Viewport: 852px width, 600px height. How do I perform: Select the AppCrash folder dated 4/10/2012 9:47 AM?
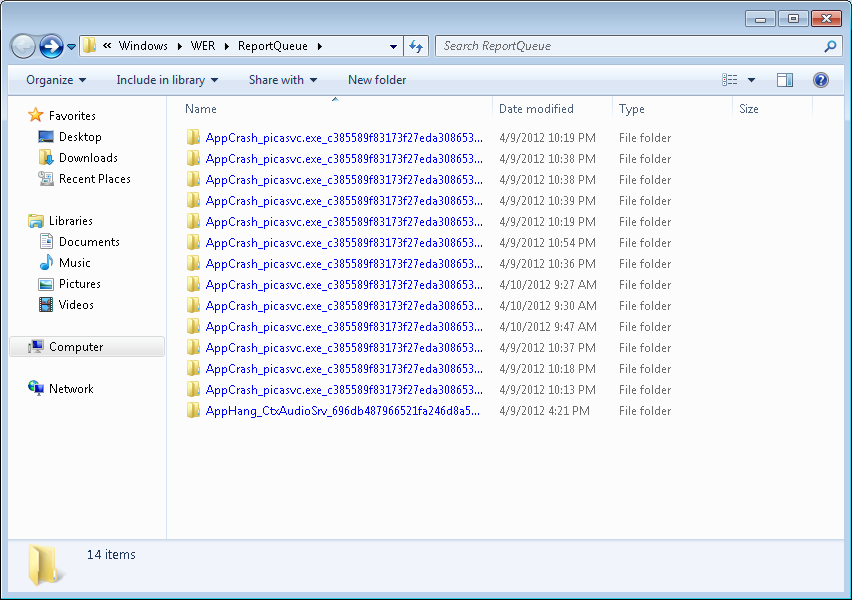click(344, 327)
